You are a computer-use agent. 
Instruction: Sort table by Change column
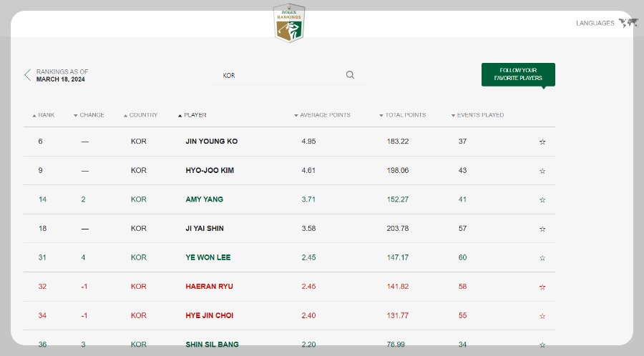89,115
